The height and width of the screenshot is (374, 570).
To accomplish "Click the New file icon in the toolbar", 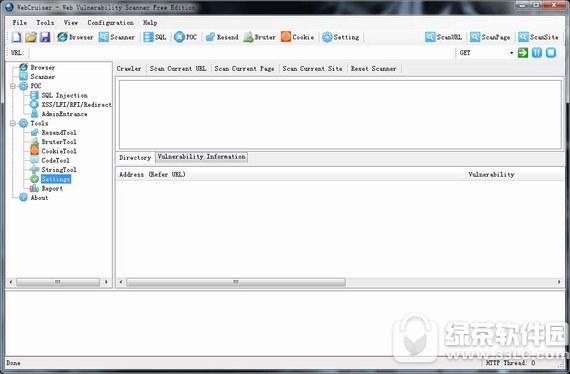I will tap(17, 37).
